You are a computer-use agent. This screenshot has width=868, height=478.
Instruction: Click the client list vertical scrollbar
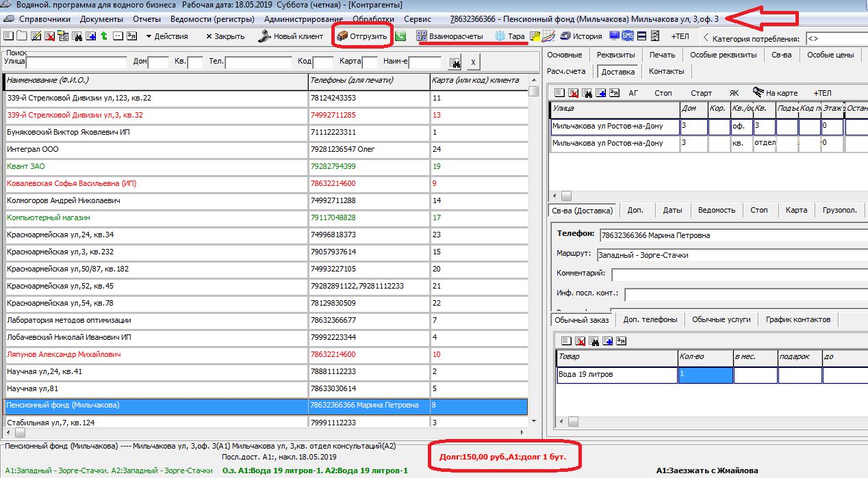(533, 260)
